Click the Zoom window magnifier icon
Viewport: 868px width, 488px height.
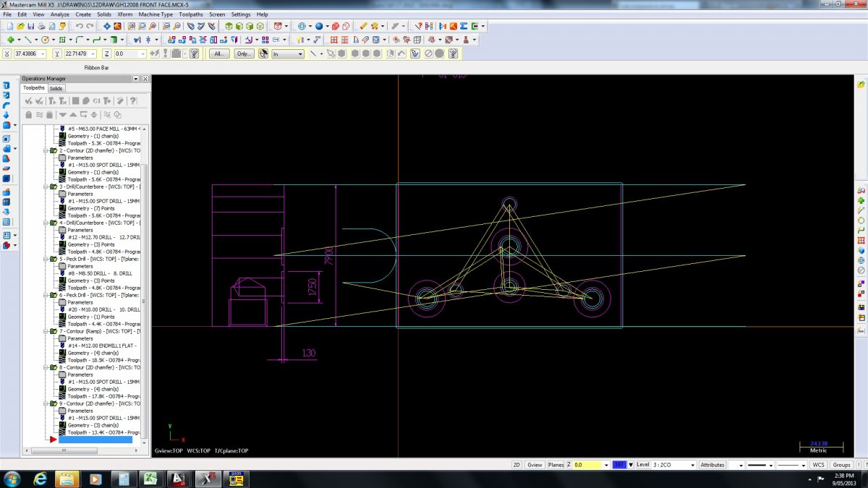click(133, 26)
